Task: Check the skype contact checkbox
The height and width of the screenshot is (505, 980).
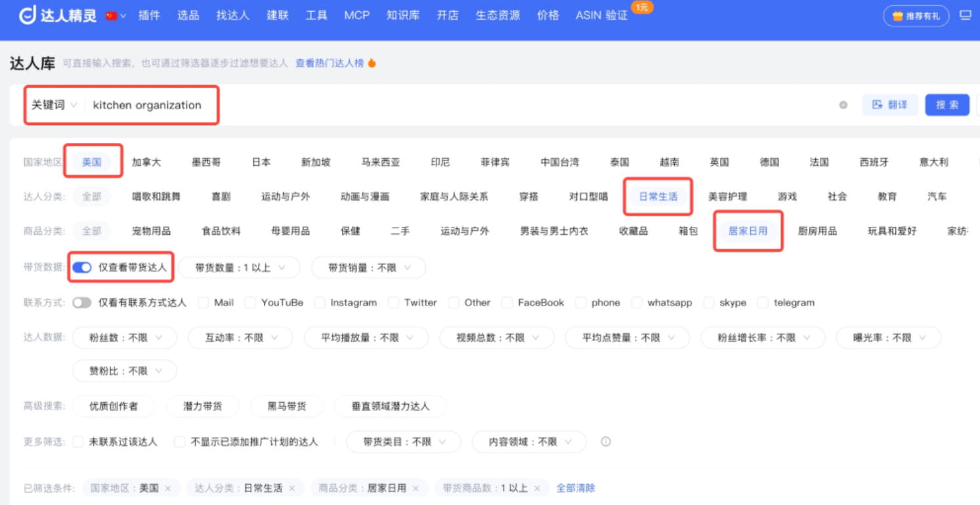Action: point(708,302)
